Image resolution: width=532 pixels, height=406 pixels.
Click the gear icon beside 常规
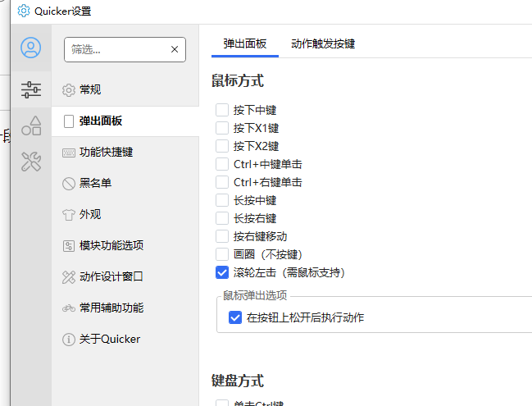69,90
